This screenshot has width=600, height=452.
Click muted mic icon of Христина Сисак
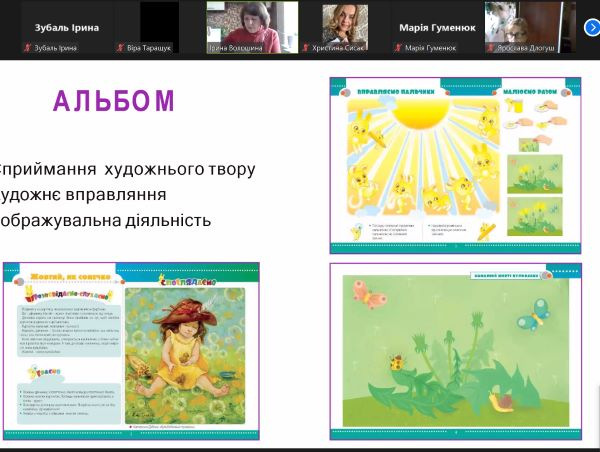pyautogui.click(x=305, y=48)
